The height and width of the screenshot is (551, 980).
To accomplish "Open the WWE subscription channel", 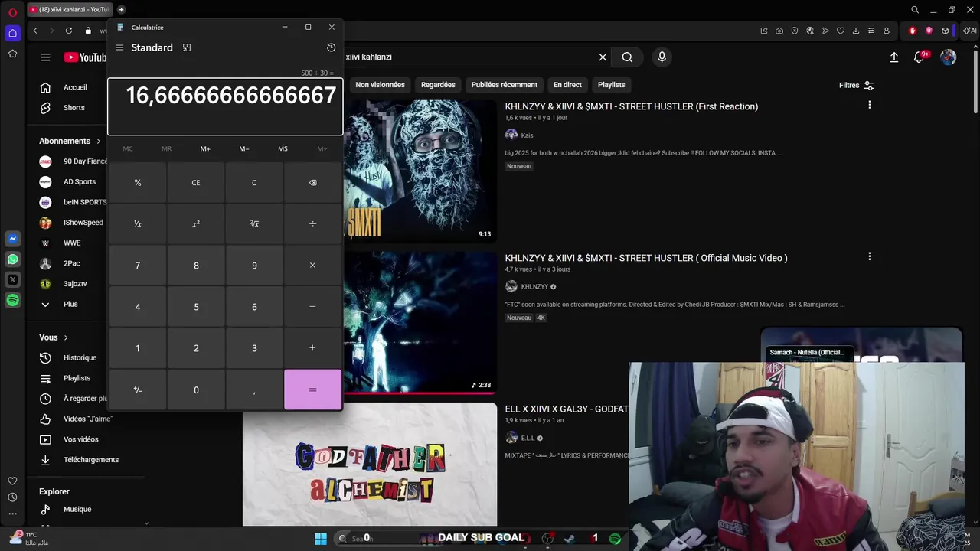I will point(72,243).
